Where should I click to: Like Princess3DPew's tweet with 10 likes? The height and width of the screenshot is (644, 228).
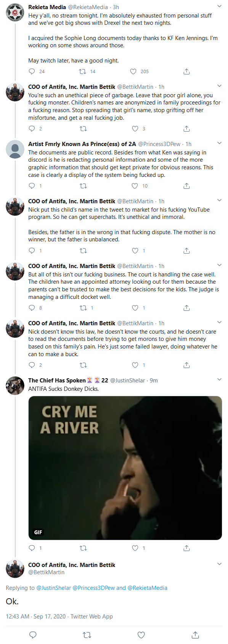click(x=135, y=186)
